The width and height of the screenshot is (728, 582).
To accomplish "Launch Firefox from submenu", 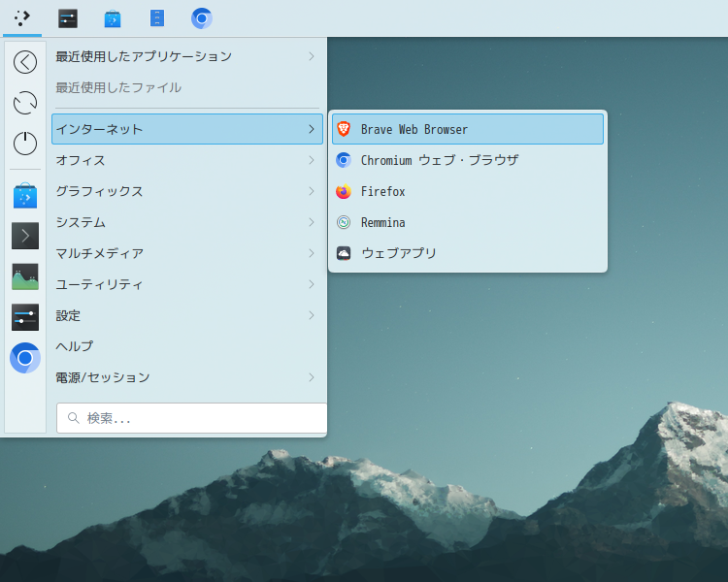I will [468, 191].
